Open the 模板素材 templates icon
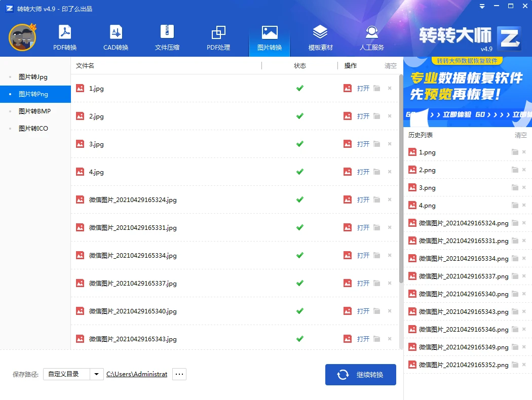 320,35
